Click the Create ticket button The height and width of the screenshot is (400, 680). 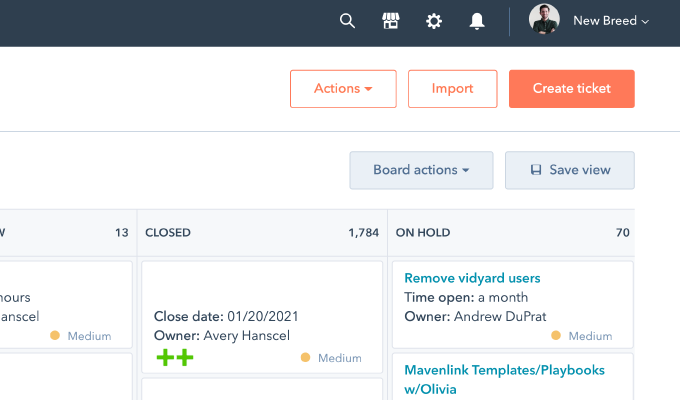point(572,89)
